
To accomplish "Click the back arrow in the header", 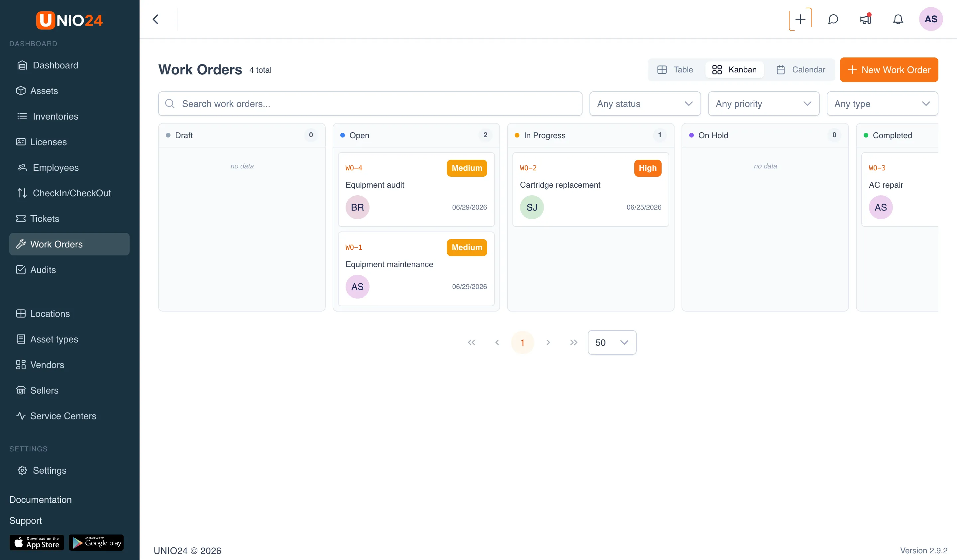I will (x=156, y=19).
